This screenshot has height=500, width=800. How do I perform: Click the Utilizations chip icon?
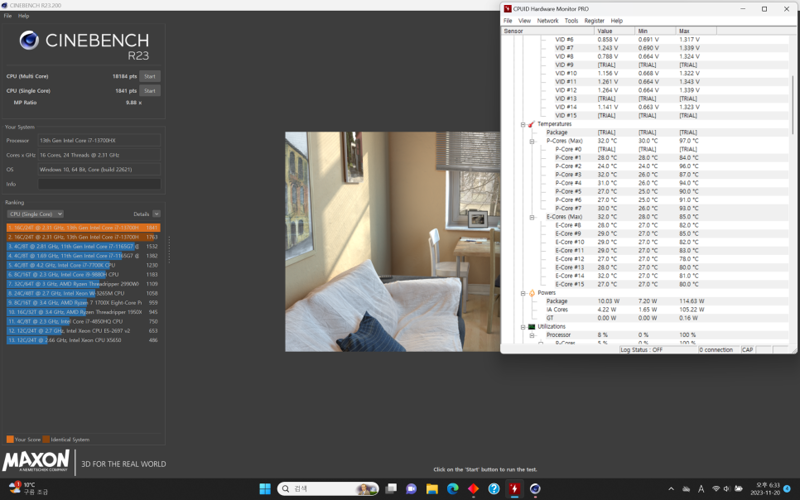coord(531,327)
